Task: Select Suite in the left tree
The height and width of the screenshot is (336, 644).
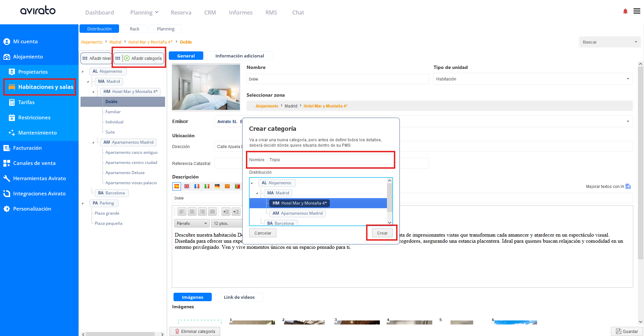Action: [110, 132]
